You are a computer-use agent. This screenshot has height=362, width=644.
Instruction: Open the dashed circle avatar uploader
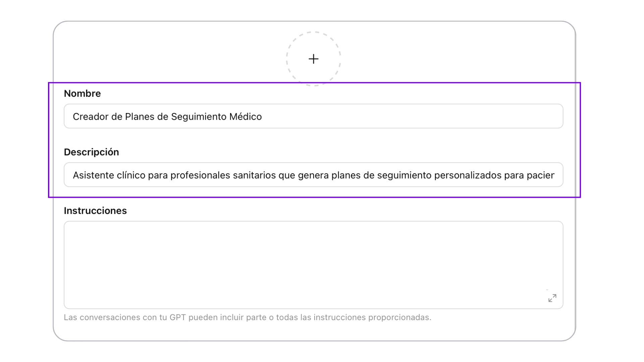pyautogui.click(x=314, y=59)
